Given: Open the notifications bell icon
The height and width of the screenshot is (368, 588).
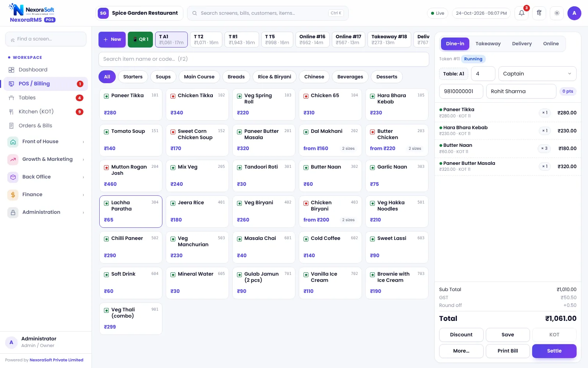Looking at the screenshot, I should 521,13.
